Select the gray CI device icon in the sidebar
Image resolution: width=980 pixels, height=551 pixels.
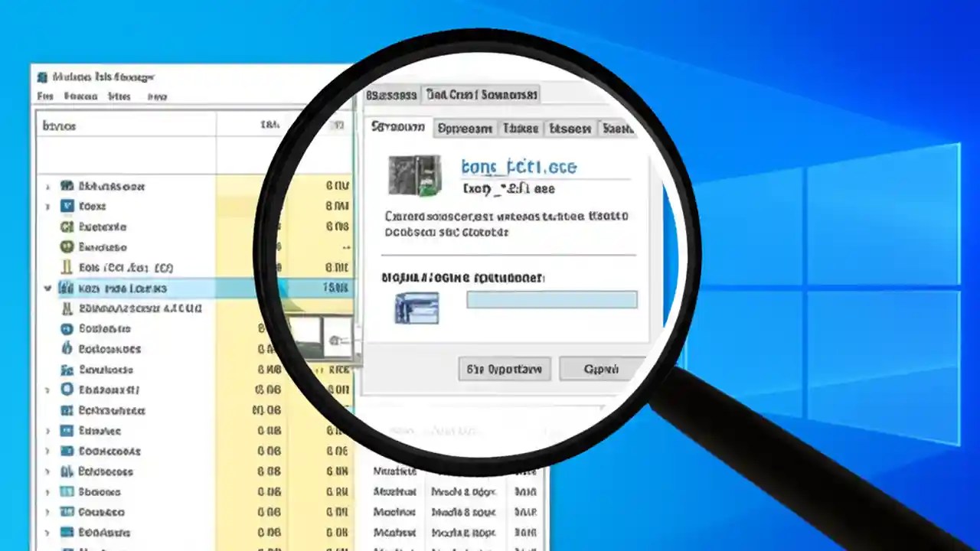67,227
